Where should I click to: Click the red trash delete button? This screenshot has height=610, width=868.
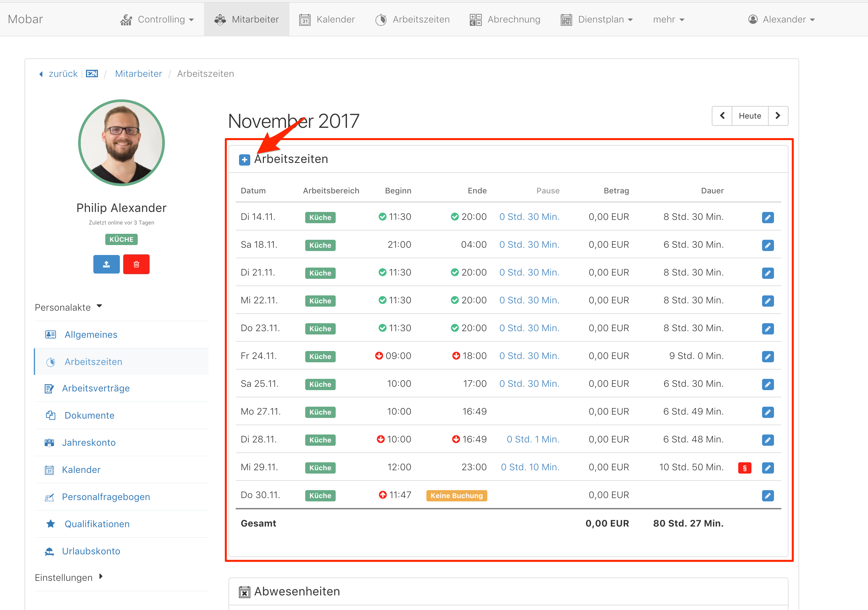tap(136, 264)
